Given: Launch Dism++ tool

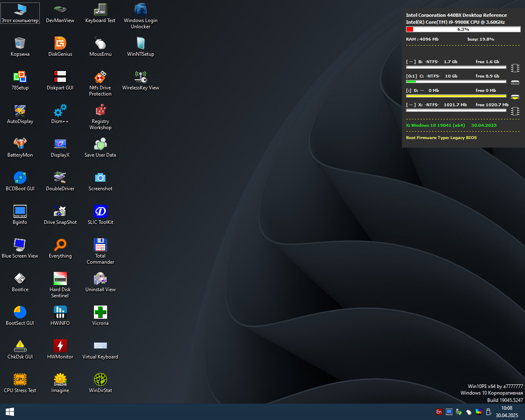Looking at the screenshot, I should 60,114.
